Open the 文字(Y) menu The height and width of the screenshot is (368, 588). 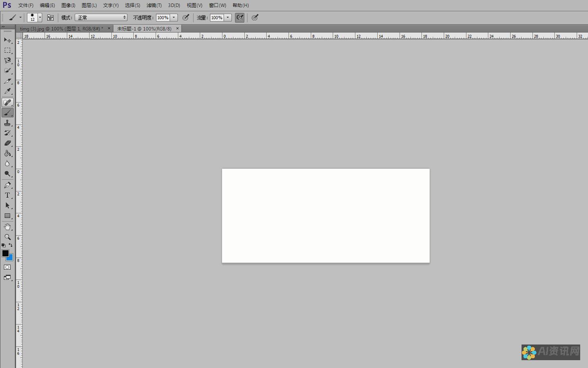[111, 5]
